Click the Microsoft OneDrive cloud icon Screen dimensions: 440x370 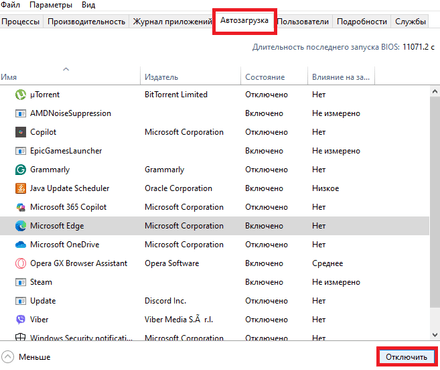20,245
